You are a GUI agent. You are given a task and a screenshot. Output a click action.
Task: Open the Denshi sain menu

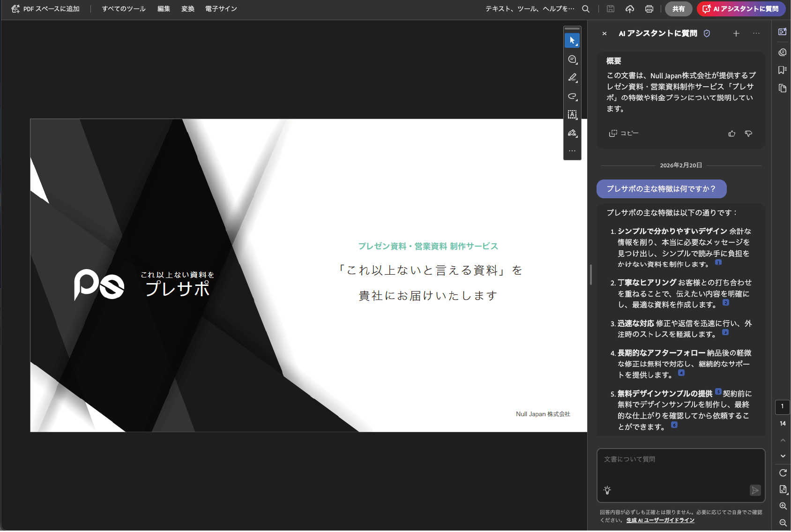click(220, 8)
